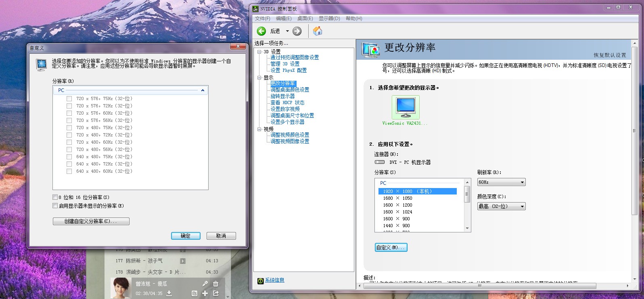The width and height of the screenshot is (644, 299).
Task: Click the resolution list scroll-up arrow
Action: click(468, 182)
